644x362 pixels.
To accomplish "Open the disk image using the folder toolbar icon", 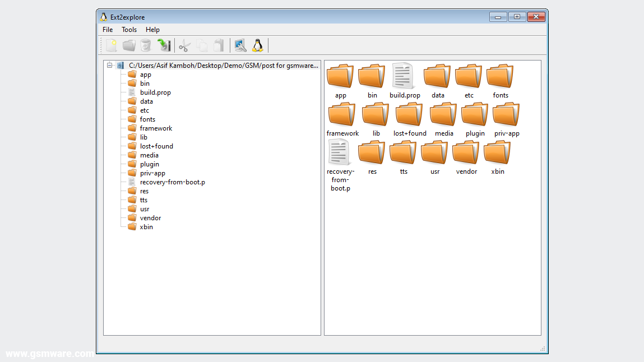I will tap(128, 45).
